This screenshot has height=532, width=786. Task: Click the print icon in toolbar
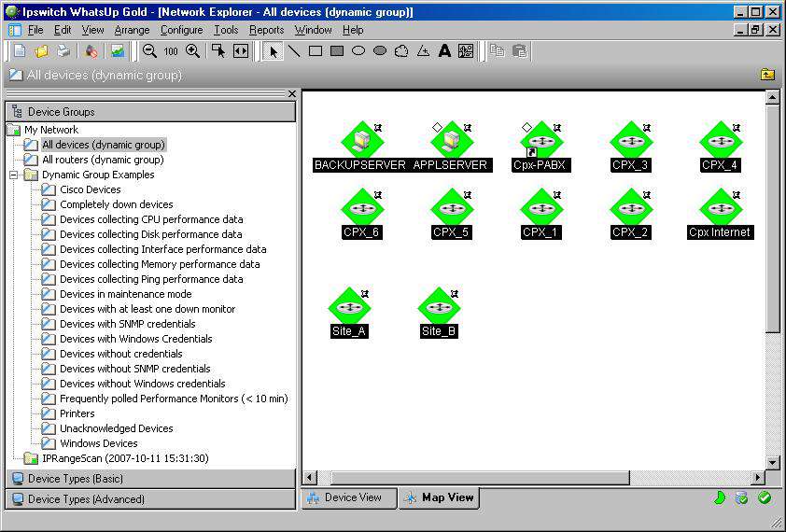click(x=63, y=51)
